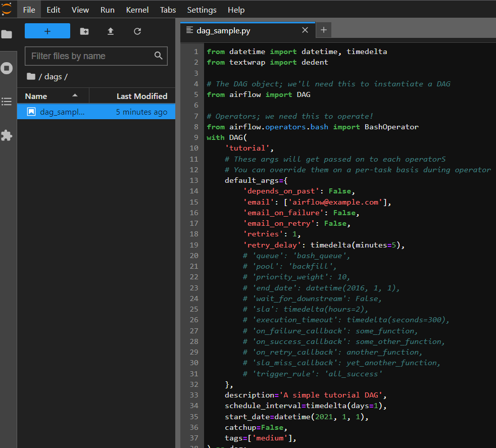Image resolution: width=496 pixels, height=448 pixels.
Task: Add a new tab with plus button
Action: (324, 30)
